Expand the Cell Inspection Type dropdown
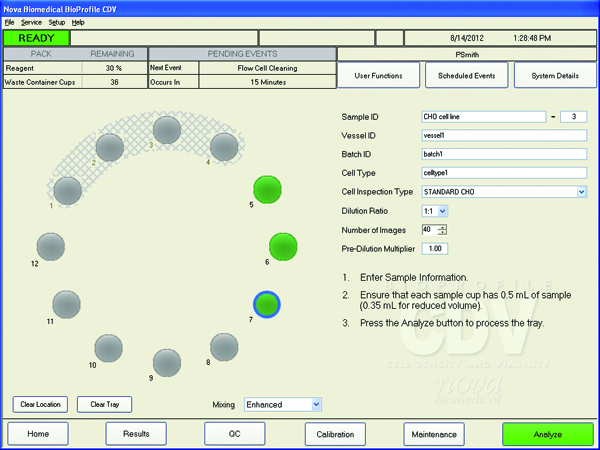The width and height of the screenshot is (600, 450). pos(581,192)
